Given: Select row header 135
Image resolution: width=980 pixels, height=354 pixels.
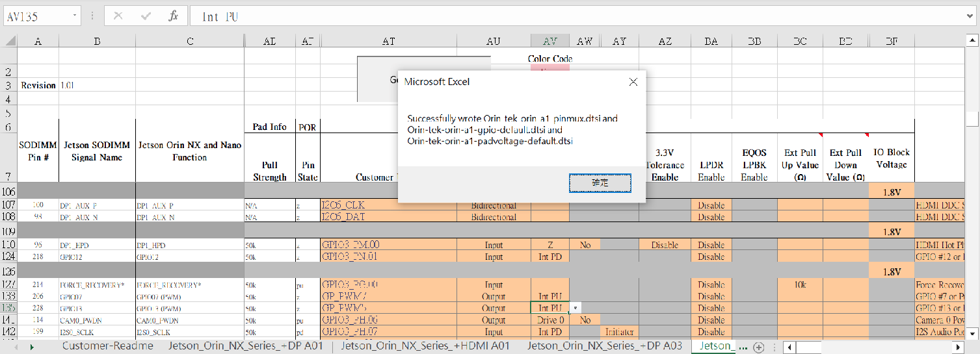Looking at the screenshot, I should 8,308.
